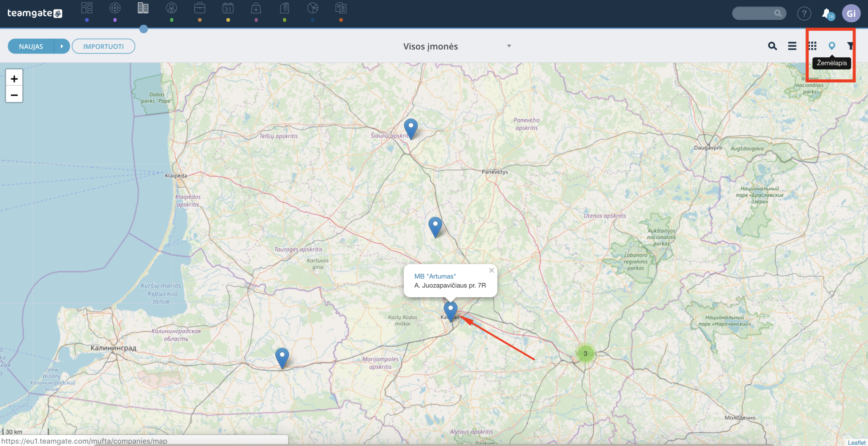Image resolution: width=868 pixels, height=446 pixels.
Task: Open the pie chart insights icon
Action: tap(313, 8)
